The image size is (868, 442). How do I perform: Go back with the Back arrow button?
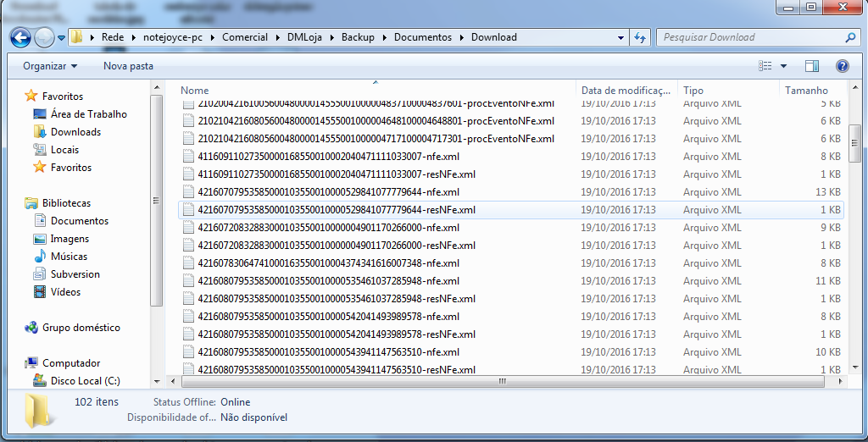(21, 37)
